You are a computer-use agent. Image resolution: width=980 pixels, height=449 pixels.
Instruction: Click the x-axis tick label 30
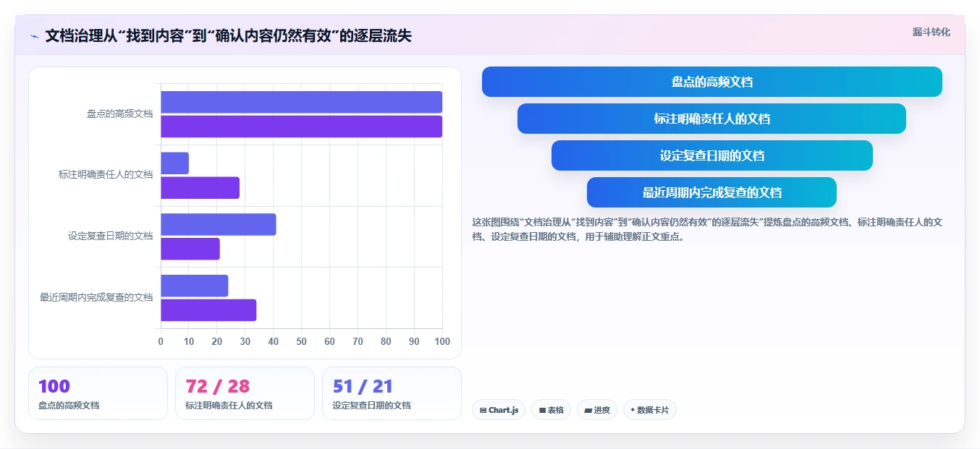pos(245,341)
